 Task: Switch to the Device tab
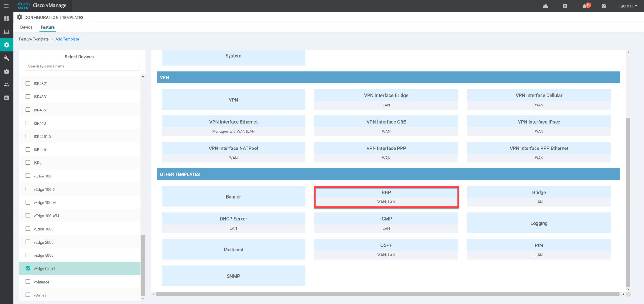point(26,27)
